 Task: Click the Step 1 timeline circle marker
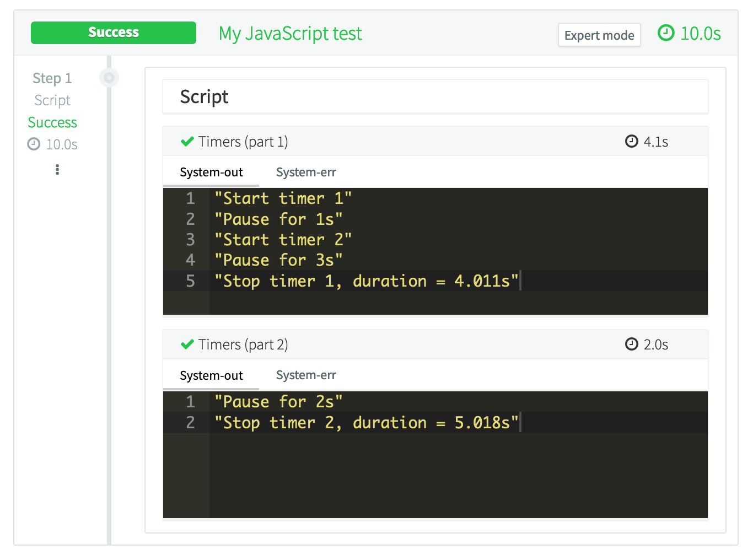pyautogui.click(x=109, y=78)
